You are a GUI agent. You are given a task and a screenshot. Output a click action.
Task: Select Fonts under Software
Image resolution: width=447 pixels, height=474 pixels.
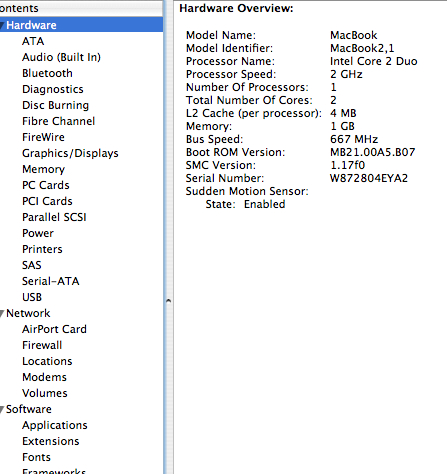36,457
